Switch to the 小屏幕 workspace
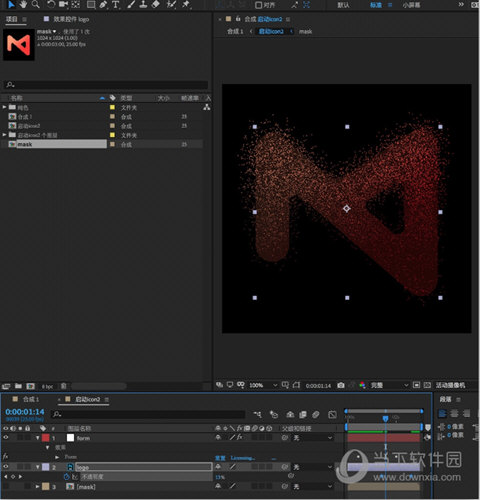The image size is (480, 500). coord(411,5)
